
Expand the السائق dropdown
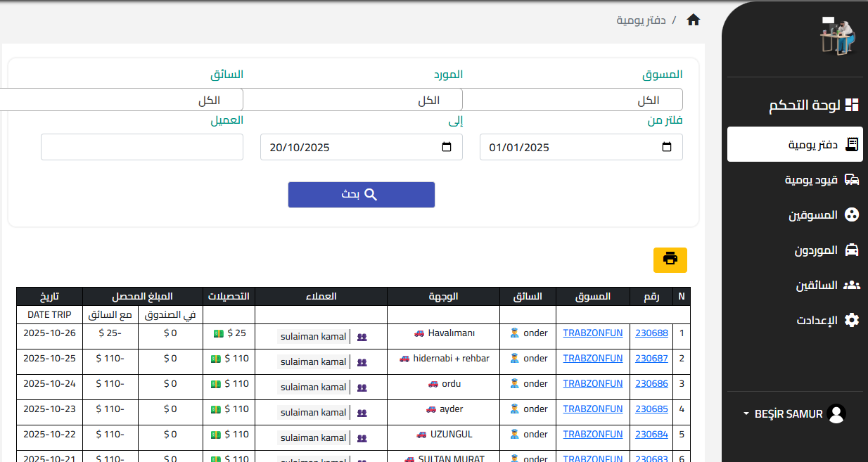121,100
